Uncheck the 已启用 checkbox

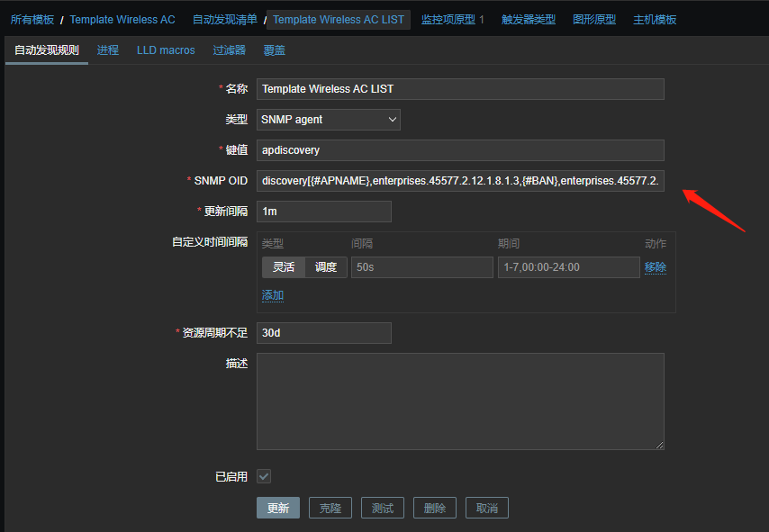[264, 476]
